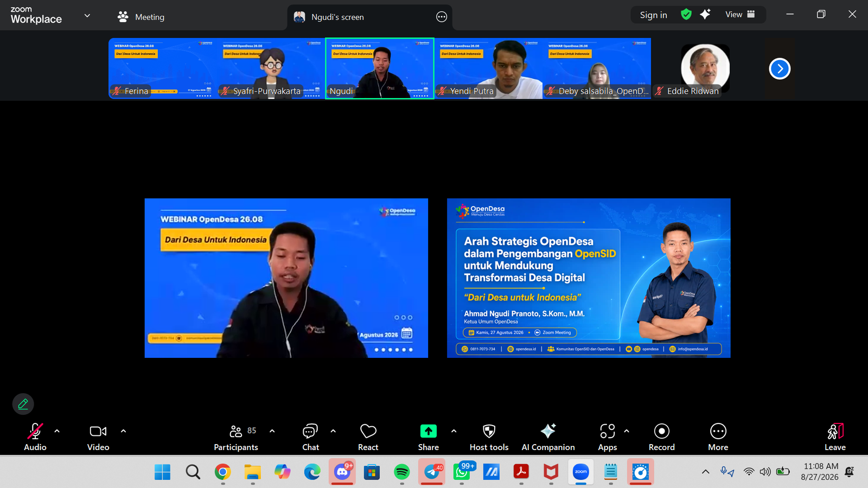
Task: Toggle camera with the Video button
Action: coord(98,437)
